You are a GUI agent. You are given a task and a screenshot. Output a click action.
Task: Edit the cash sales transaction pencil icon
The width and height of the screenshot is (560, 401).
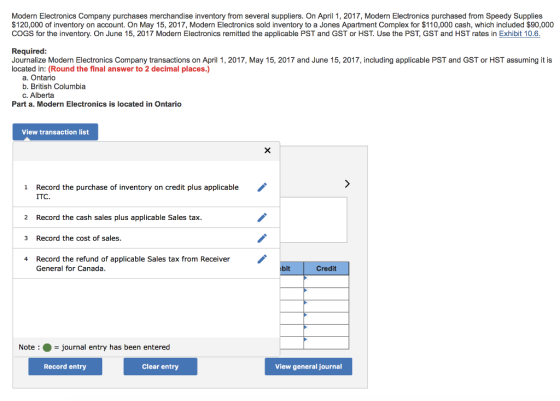[262, 217]
